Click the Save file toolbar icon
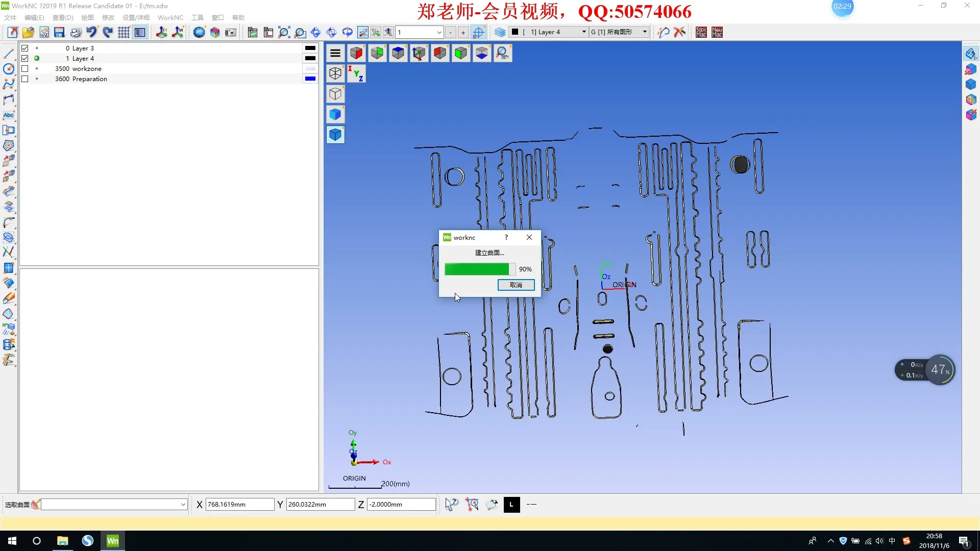The width and height of the screenshot is (980, 551). click(x=59, y=32)
